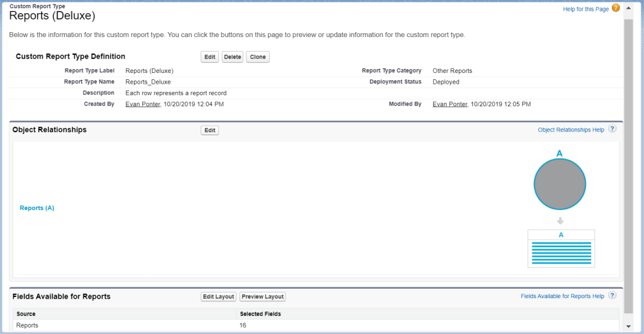
Task: Click the orange help icon at top right
Action: click(616, 8)
